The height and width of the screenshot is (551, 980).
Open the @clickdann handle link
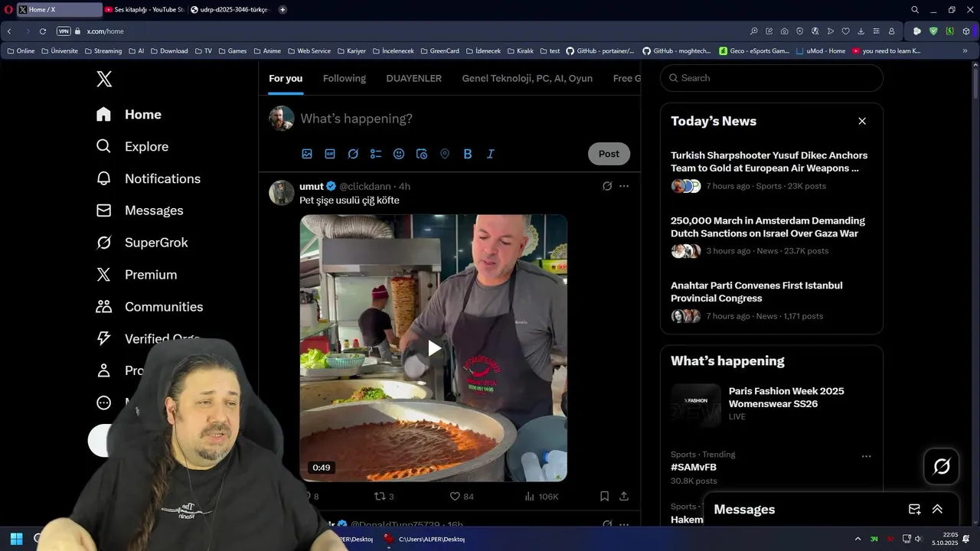(x=365, y=186)
